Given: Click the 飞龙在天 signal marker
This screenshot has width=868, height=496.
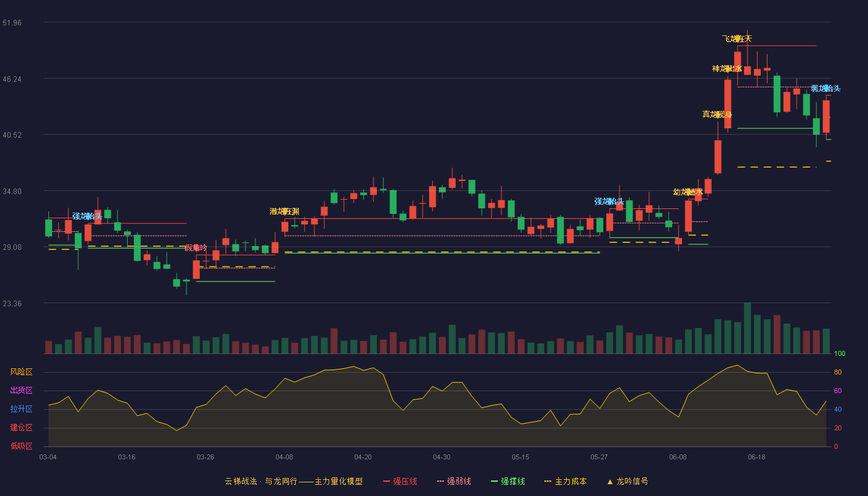Looking at the screenshot, I should [x=737, y=39].
